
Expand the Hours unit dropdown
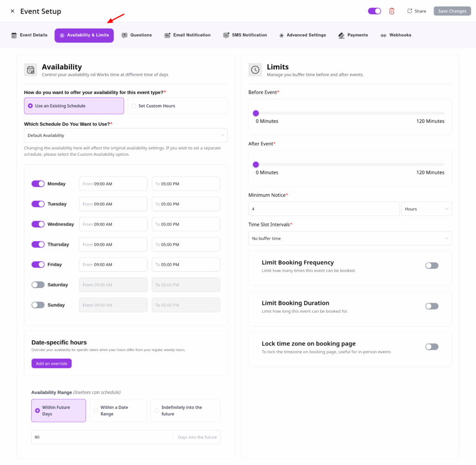(x=426, y=209)
